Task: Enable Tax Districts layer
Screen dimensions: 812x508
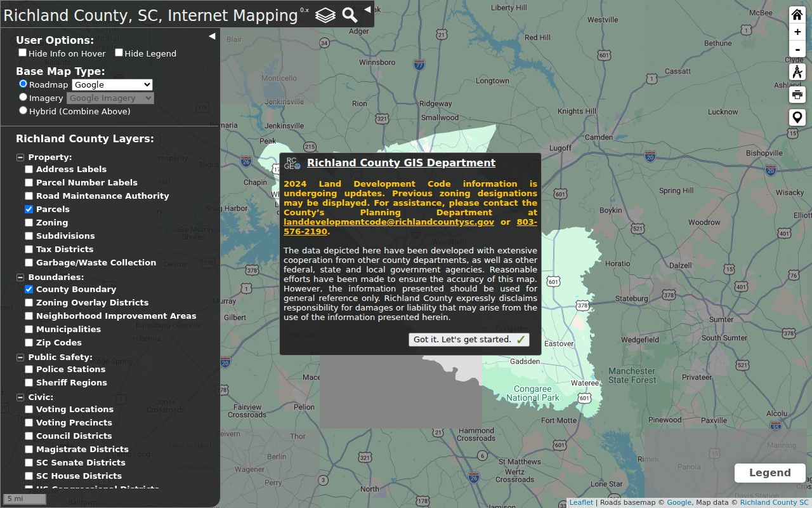Action: (x=29, y=249)
